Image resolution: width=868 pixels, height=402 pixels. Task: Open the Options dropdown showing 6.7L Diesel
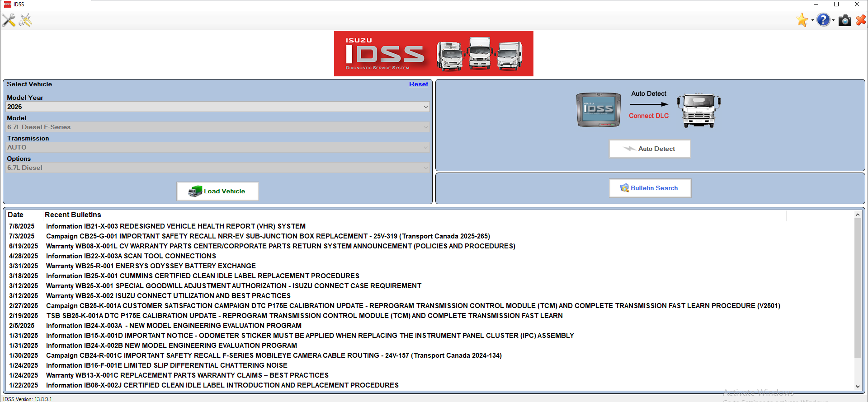coord(217,168)
